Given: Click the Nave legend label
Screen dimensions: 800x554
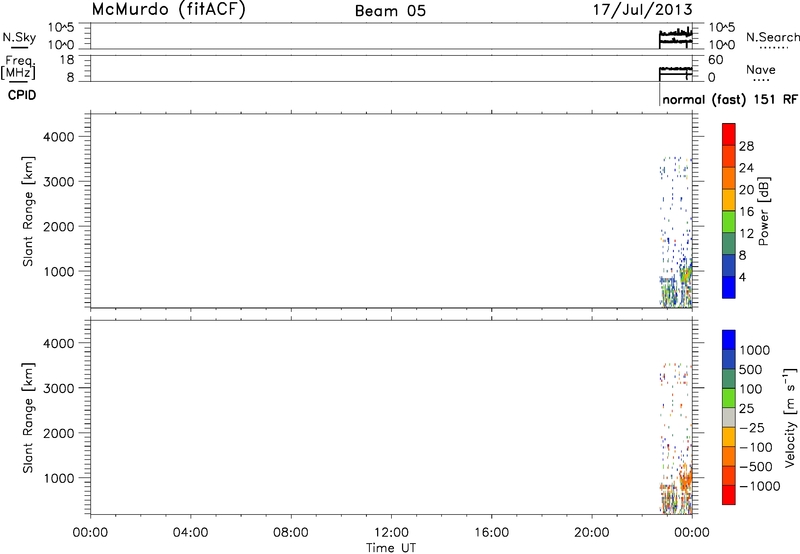Looking at the screenshot, I should point(761,69).
